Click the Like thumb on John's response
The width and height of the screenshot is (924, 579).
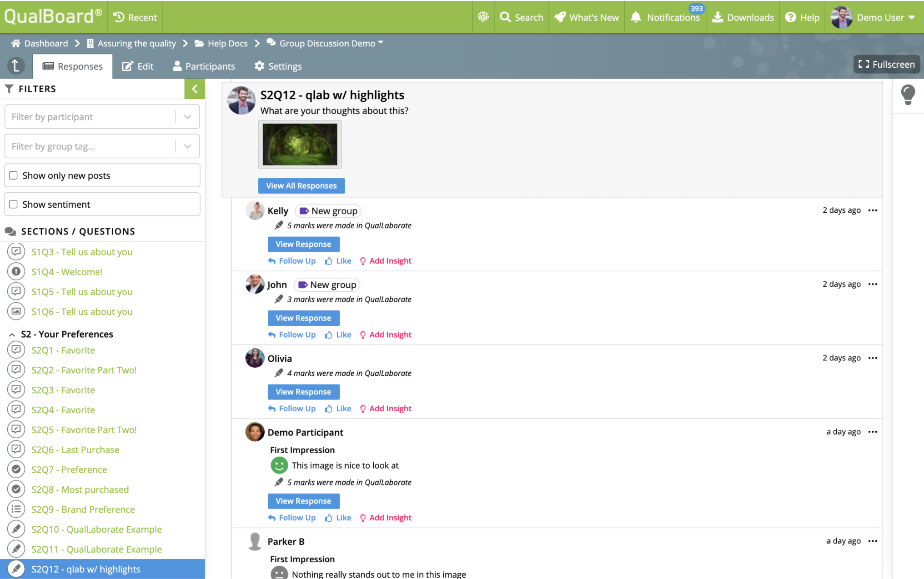click(x=329, y=335)
